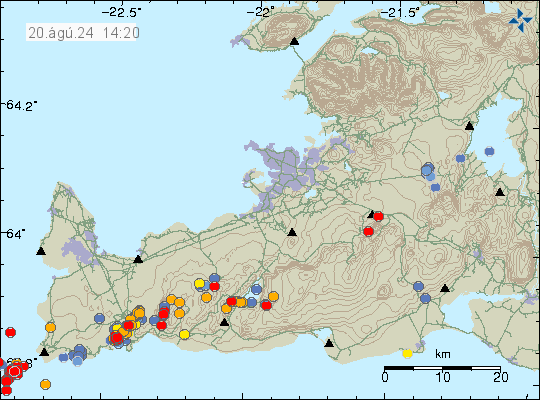Select the 64.2° latitude axis label
The image size is (540, 400).
(x=21, y=105)
